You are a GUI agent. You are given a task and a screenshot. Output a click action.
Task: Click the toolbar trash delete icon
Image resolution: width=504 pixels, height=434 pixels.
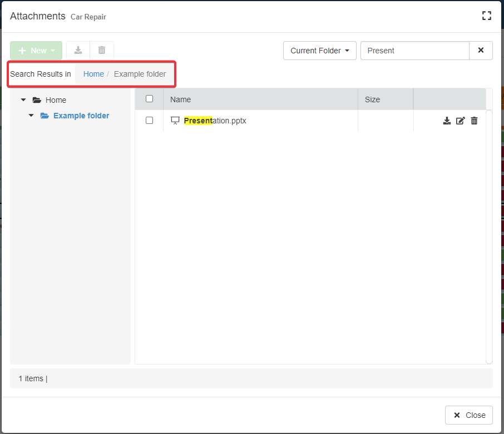point(102,51)
